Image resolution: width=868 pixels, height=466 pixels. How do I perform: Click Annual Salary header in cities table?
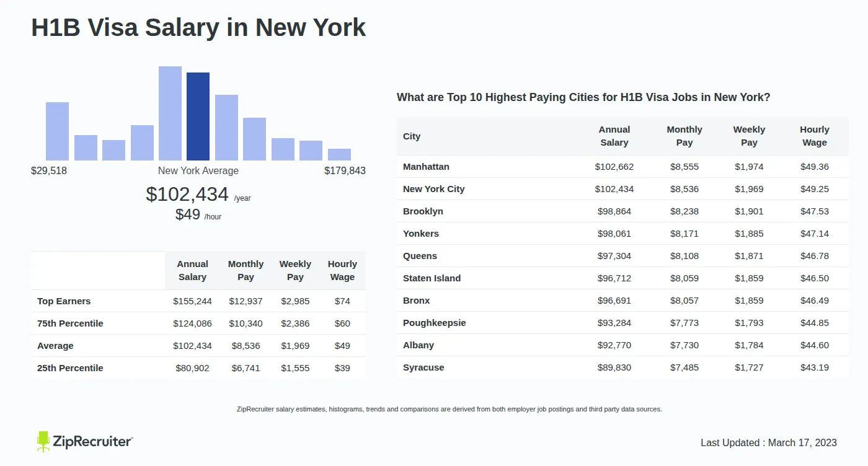614,136
